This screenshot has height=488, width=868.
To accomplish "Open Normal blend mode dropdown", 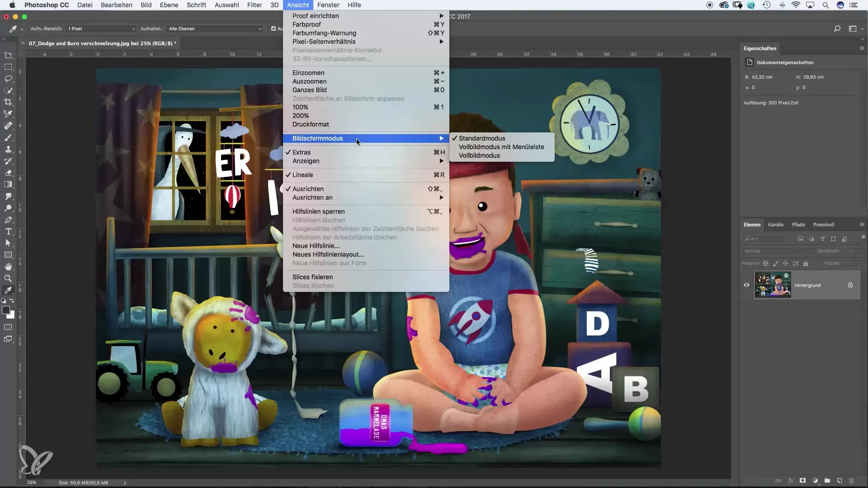I will coord(778,251).
